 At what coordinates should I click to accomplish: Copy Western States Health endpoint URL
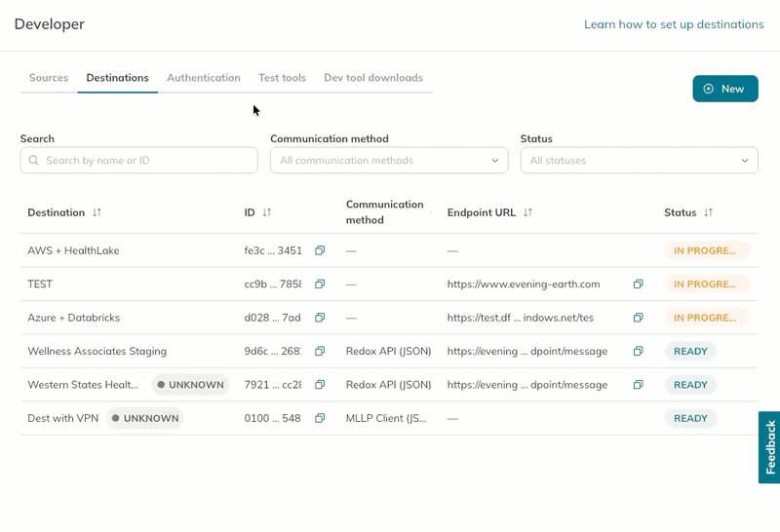pyautogui.click(x=639, y=384)
